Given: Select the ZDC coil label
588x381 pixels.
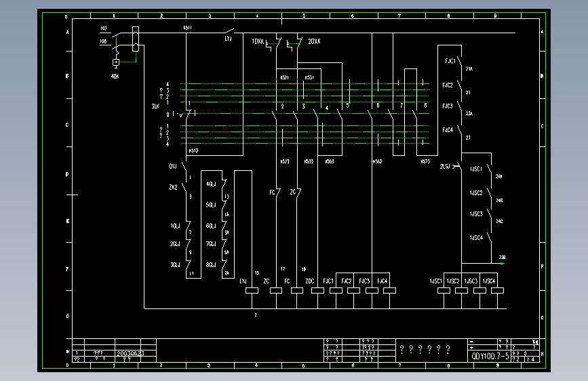Looking at the screenshot, I should 310,281.
